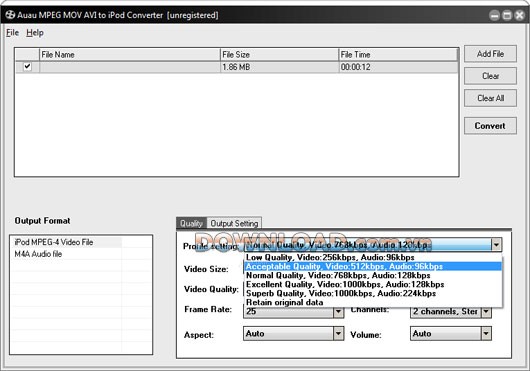
Task: Open the Help menu
Action: point(35,33)
